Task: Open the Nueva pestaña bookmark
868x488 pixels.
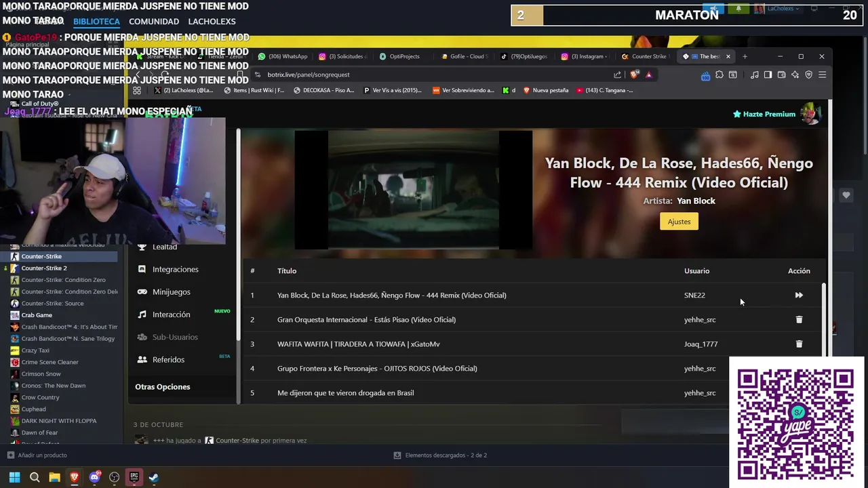Action: coord(545,90)
